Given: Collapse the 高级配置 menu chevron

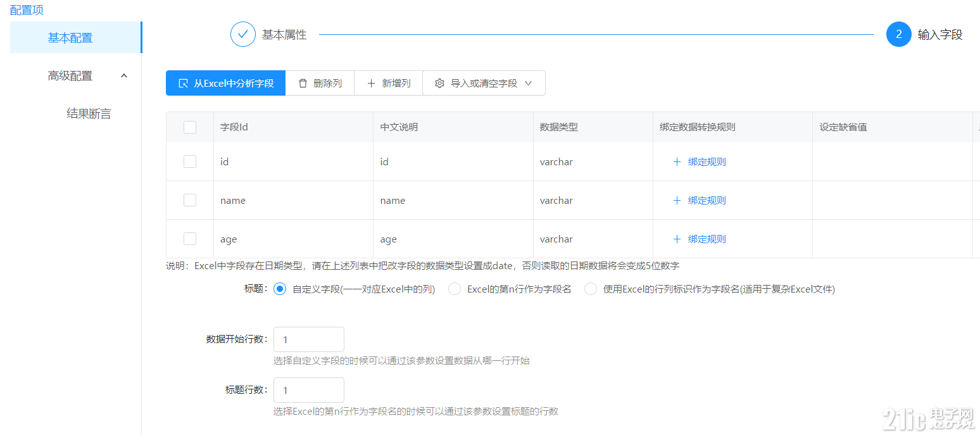Looking at the screenshot, I should point(124,75).
